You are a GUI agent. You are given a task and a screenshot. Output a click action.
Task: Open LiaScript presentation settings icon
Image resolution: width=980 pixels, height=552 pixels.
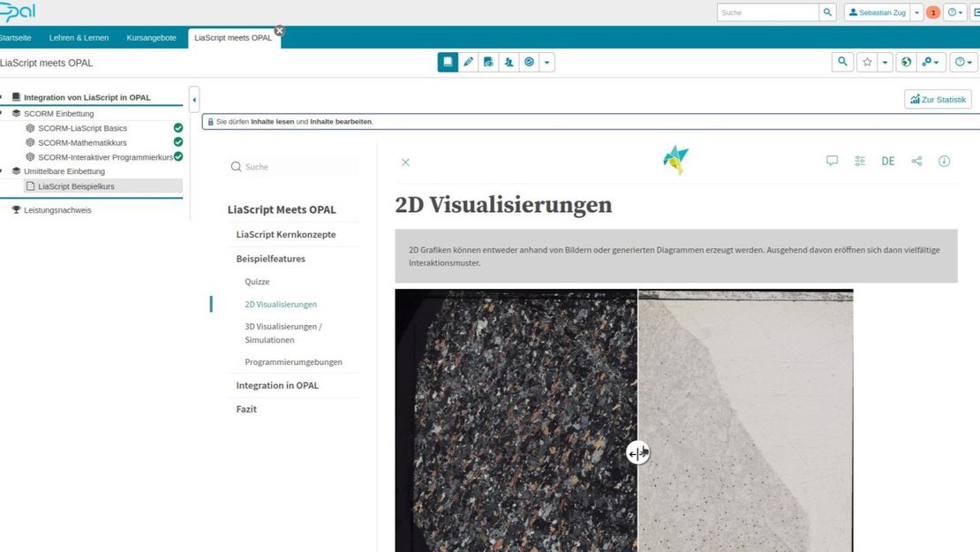860,161
